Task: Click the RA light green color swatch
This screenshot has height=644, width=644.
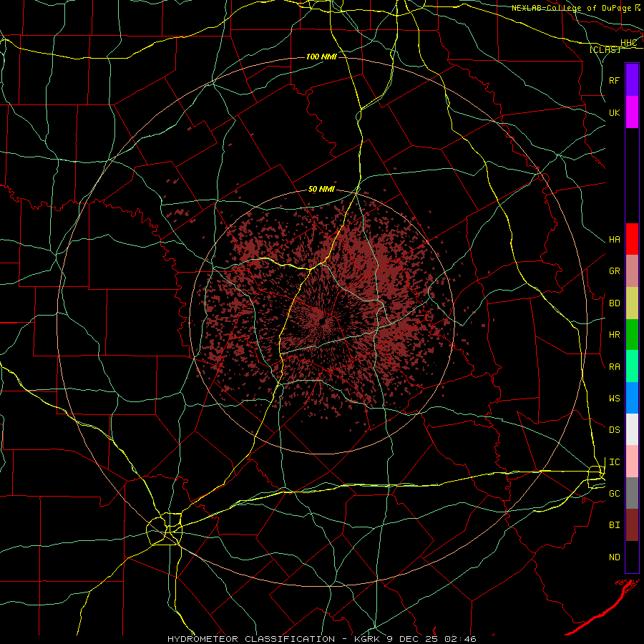Action: click(x=632, y=366)
